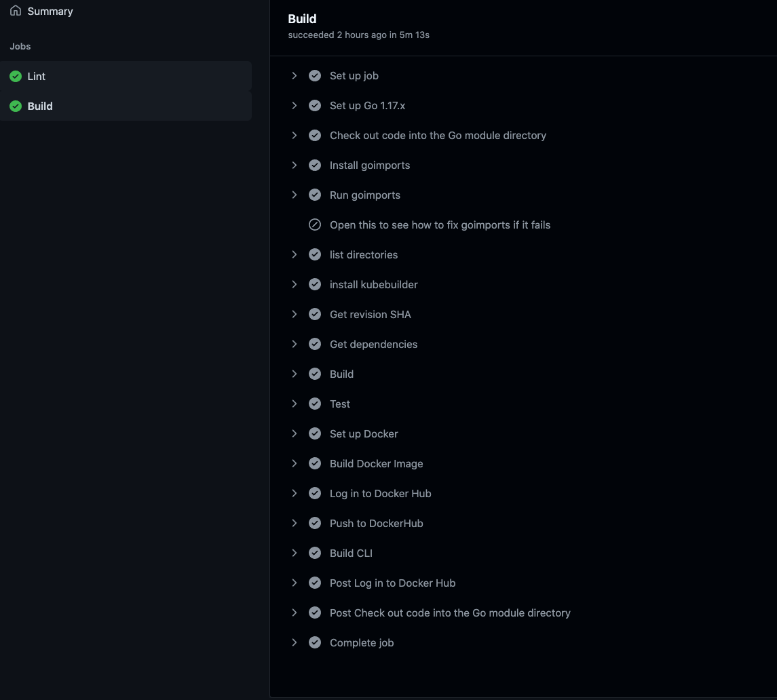Viewport: 777px width, 700px height.
Task: Click the checkmark icon beside Build Docker Image
Action: point(315,463)
